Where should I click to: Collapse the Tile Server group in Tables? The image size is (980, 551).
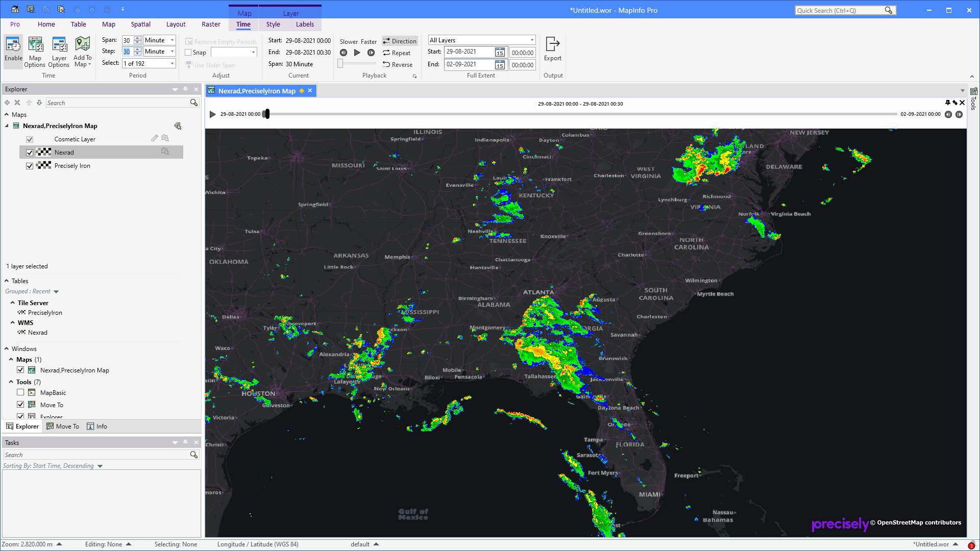pyautogui.click(x=13, y=303)
